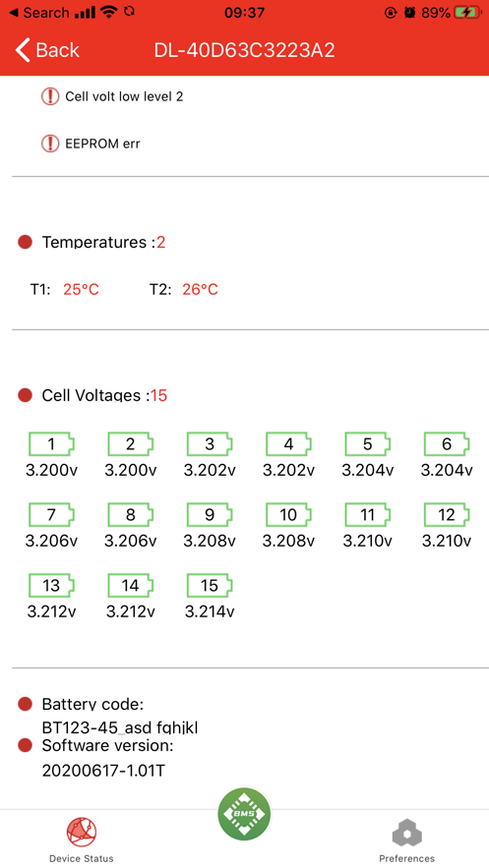Tap the Cell volt low level 2 warning icon
This screenshot has width=489, height=868.
pyautogui.click(x=50, y=96)
